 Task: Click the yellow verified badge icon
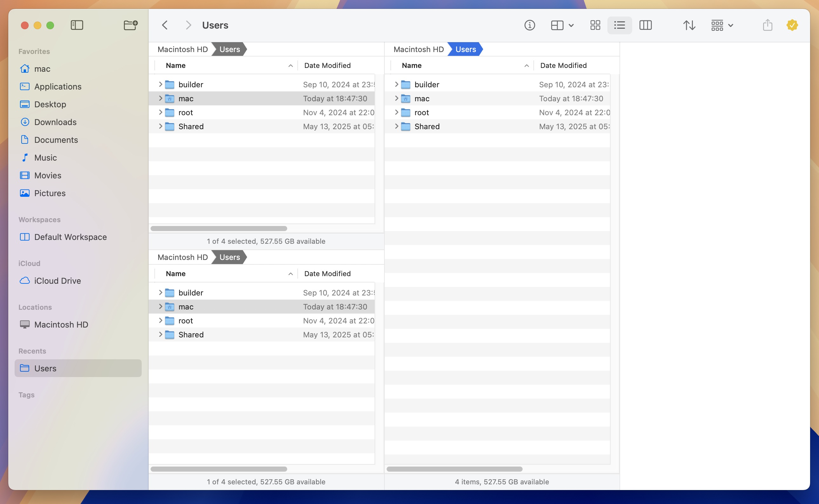[x=792, y=25]
